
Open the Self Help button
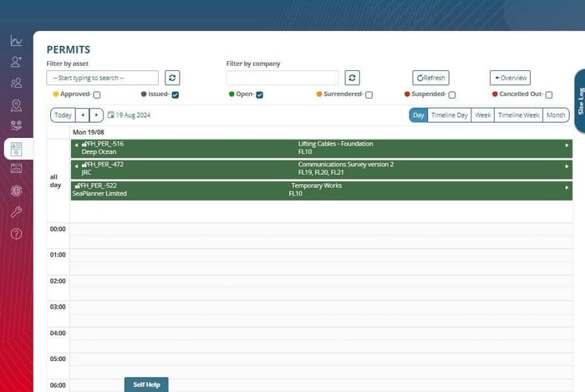[x=146, y=384]
